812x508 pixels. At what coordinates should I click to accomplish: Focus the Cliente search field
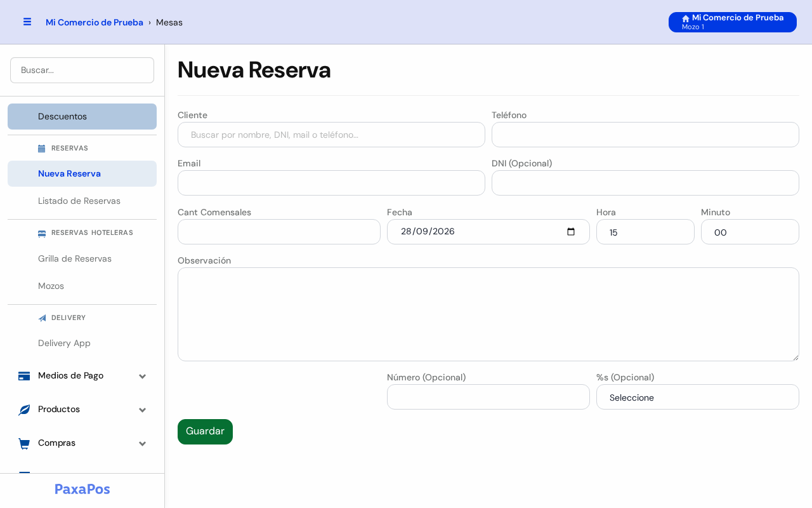[331, 135]
